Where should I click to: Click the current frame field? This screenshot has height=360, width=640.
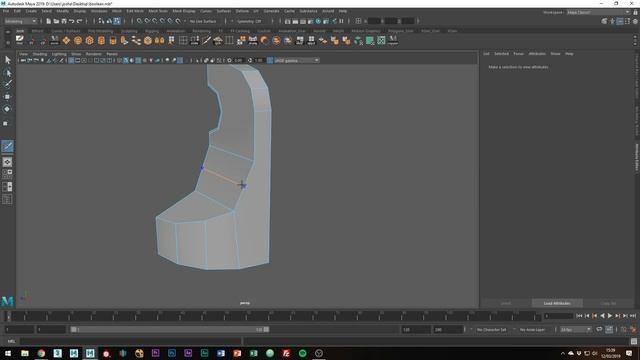tap(558, 316)
